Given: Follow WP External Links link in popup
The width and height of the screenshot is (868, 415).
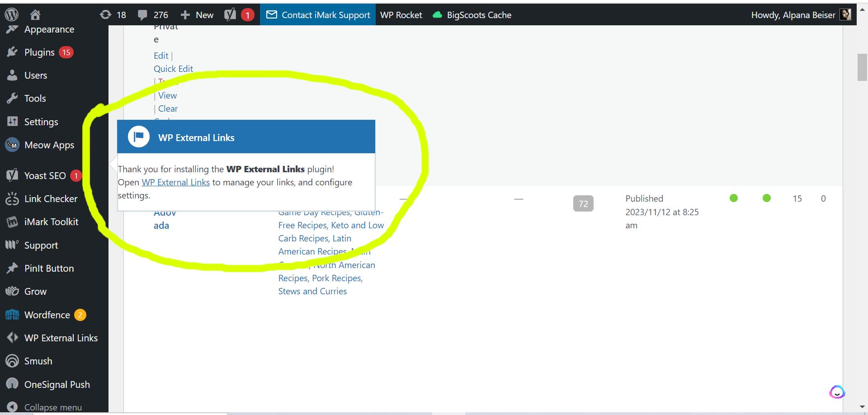Looking at the screenshot, I should (175, 182).
